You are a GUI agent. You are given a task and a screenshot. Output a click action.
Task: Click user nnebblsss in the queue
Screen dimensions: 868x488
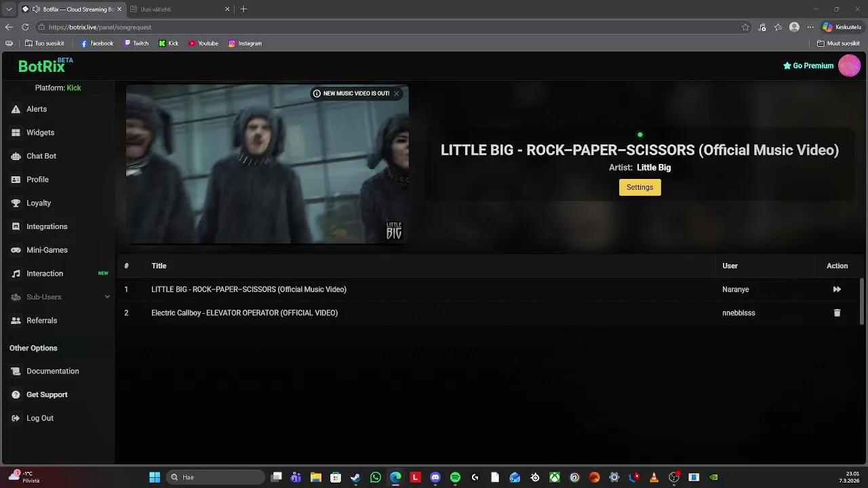click(738, 313)
